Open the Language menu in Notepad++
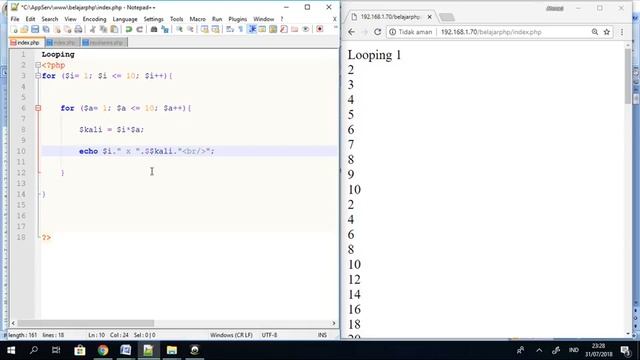 pos(125,19)
